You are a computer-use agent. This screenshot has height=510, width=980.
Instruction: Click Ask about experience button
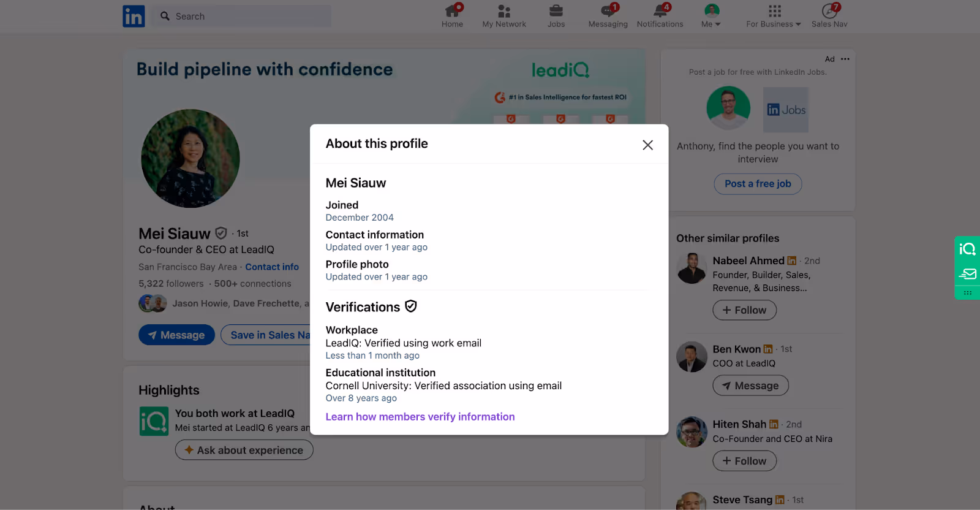tap(244, 450)
